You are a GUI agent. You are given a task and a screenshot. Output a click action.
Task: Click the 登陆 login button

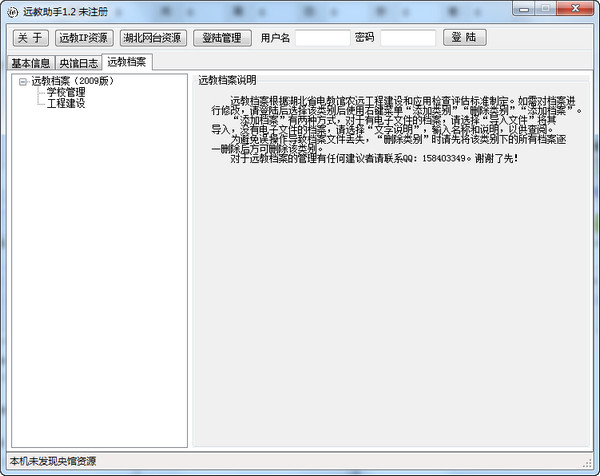465,37
